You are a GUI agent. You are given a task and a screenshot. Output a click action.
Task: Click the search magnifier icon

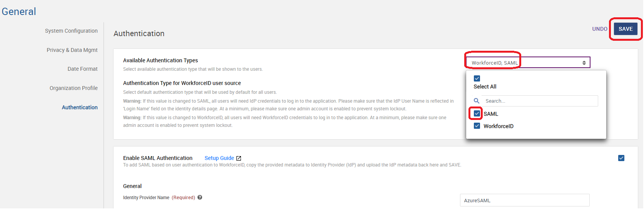tap(477, 101)
